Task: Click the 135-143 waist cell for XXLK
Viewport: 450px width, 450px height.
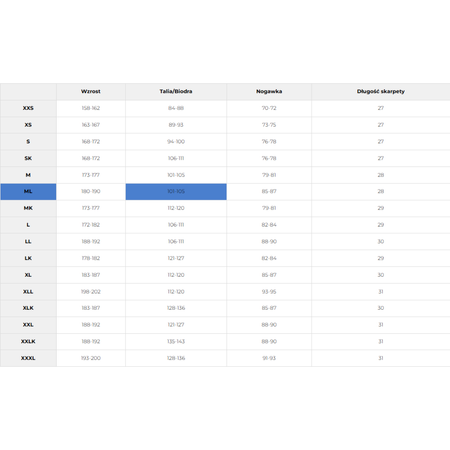Action: (x=176, y=341)
